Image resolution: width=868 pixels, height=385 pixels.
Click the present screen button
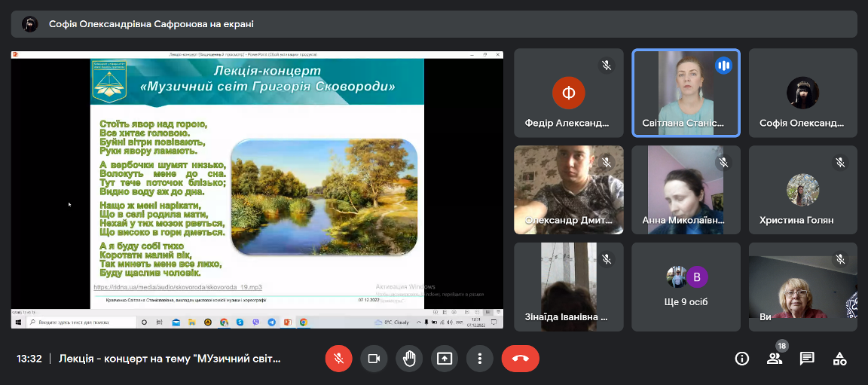click(445, 359)
